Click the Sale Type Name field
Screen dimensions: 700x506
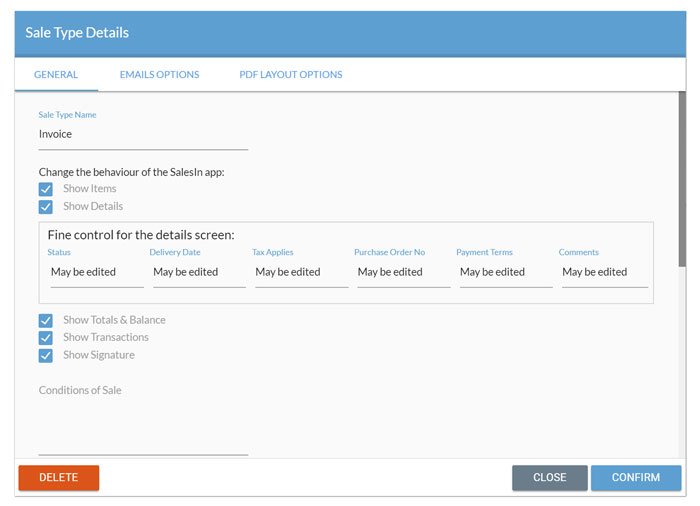point(143,134)
